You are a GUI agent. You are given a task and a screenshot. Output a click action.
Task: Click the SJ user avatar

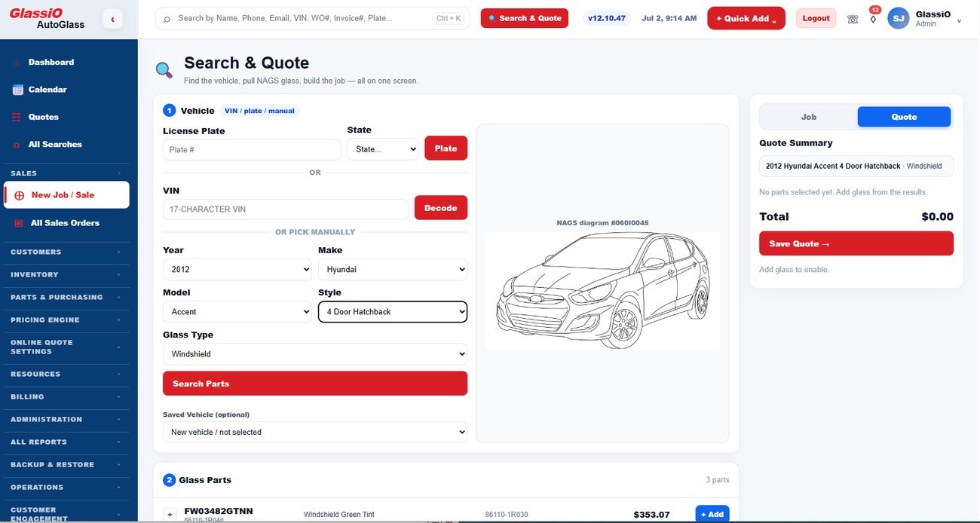pyautogui.click(x=899, y=18)
